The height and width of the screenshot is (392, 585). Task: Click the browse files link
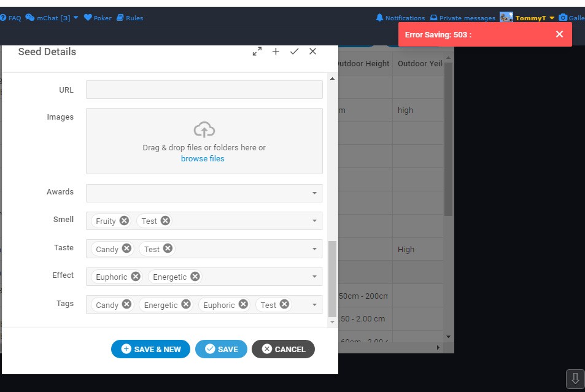pyautogui.click(x=203, y=159)
